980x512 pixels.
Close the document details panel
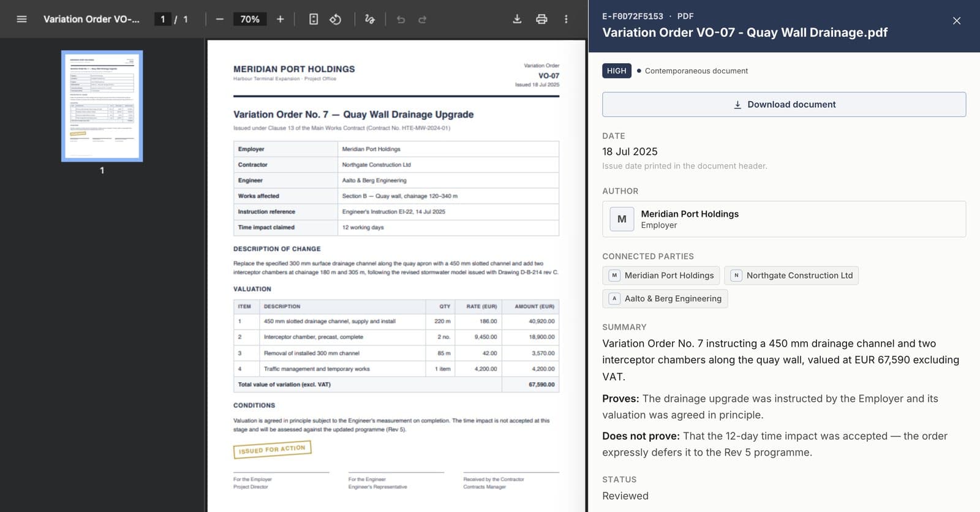(x=957, y=21)
